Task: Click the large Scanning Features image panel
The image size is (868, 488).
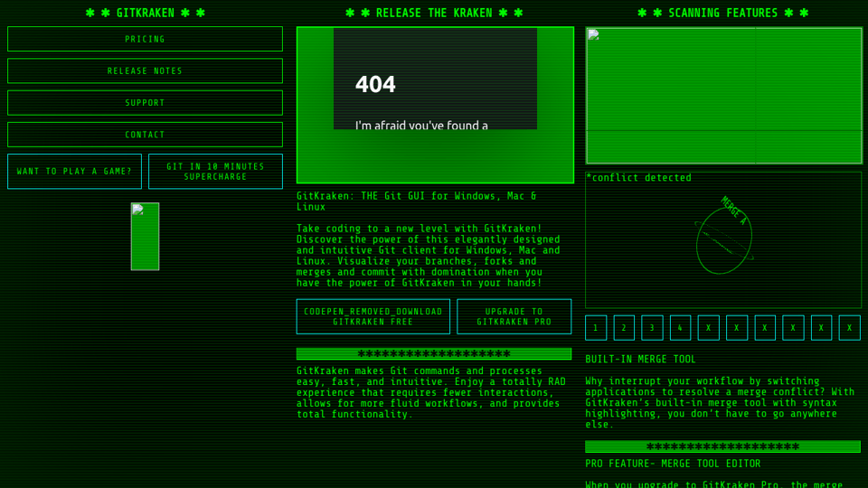Action: pyautogui.click(x=723, y=96)
